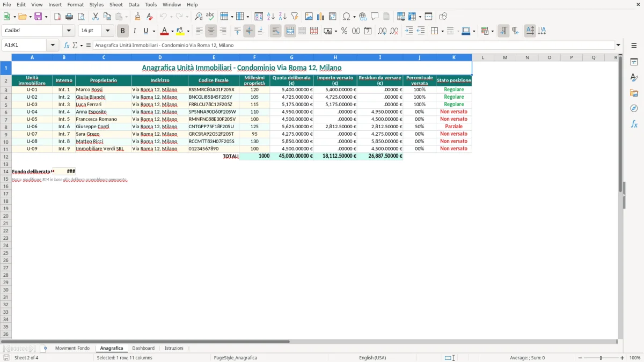Click Insert Chart icon
The height and width of the screenshot is (362, 644).
tap(321, 17)
